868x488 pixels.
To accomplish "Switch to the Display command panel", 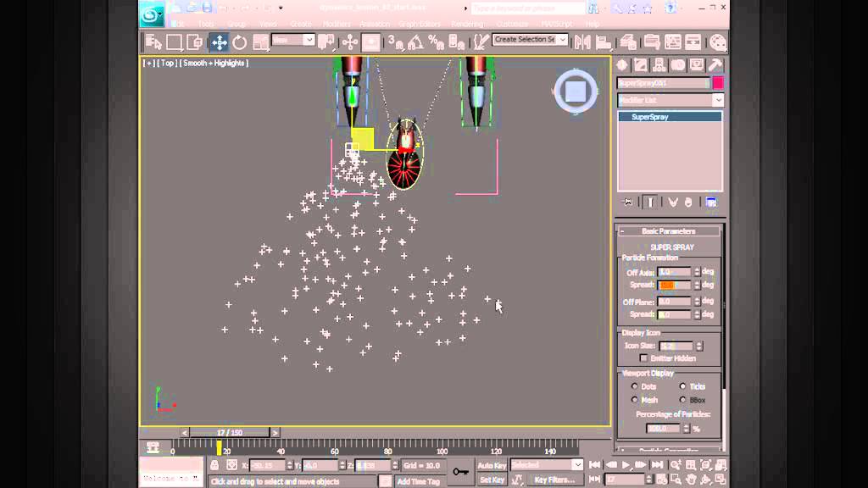I will point(697,65).
